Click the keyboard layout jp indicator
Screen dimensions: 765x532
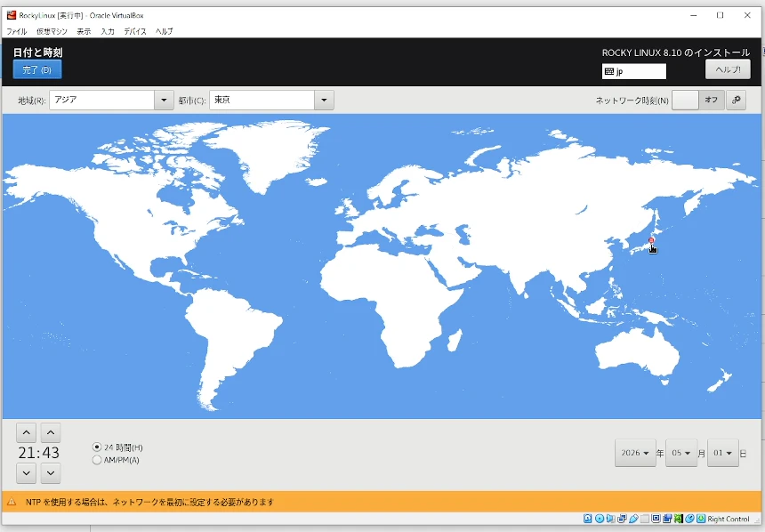633,71
